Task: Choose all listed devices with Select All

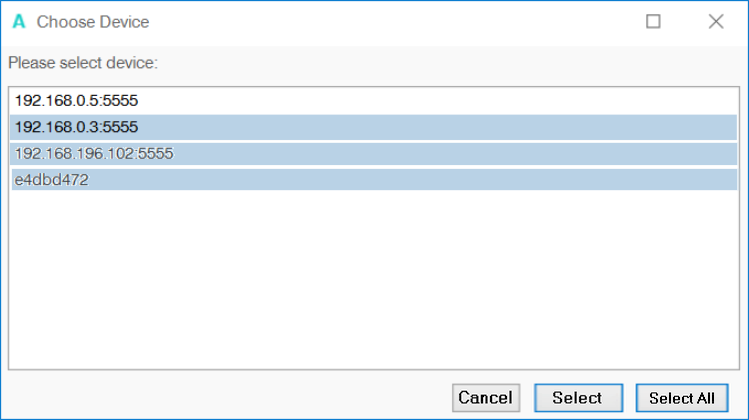Action: pos(682,397)
